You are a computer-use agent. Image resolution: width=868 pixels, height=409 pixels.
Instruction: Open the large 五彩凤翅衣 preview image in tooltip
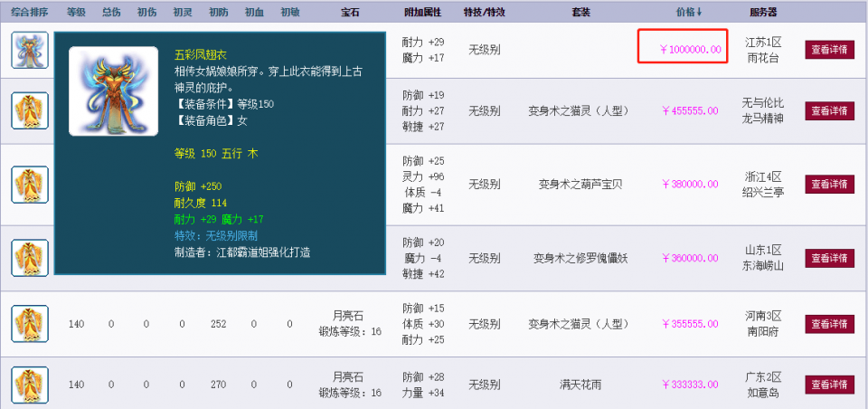(x=114, y=91)
